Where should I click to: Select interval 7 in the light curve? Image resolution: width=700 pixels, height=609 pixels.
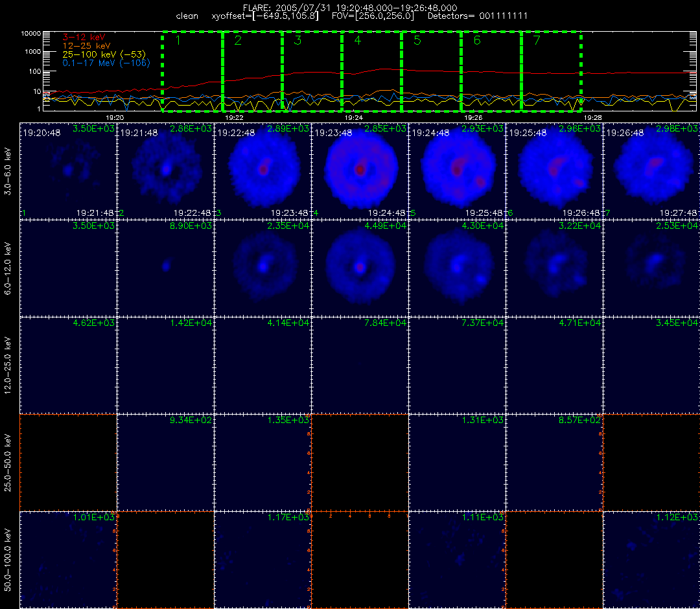click(552, 71)
